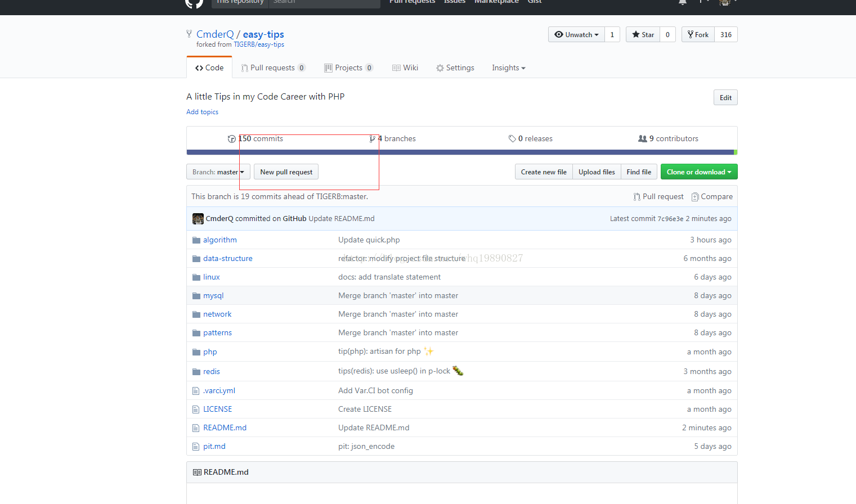Click the linux folder icon
The height and width of the screenshot is (504, 856).
pos(196,277)
